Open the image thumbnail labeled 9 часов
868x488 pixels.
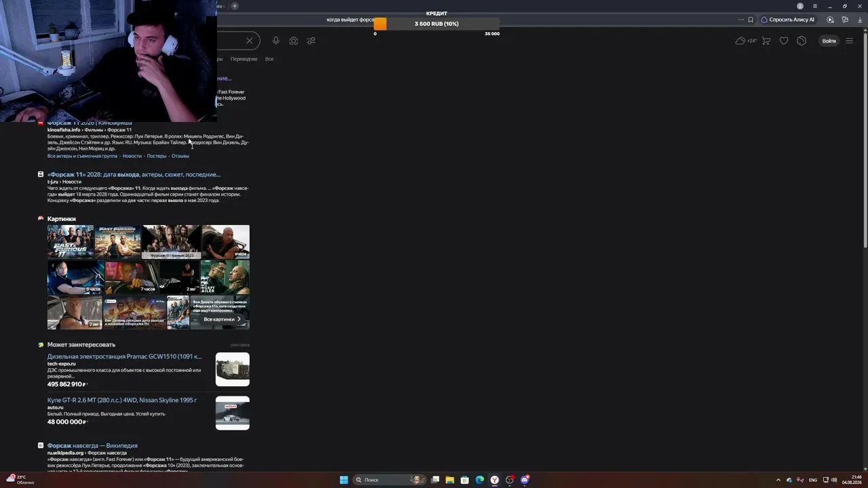[x=76, y=277]
